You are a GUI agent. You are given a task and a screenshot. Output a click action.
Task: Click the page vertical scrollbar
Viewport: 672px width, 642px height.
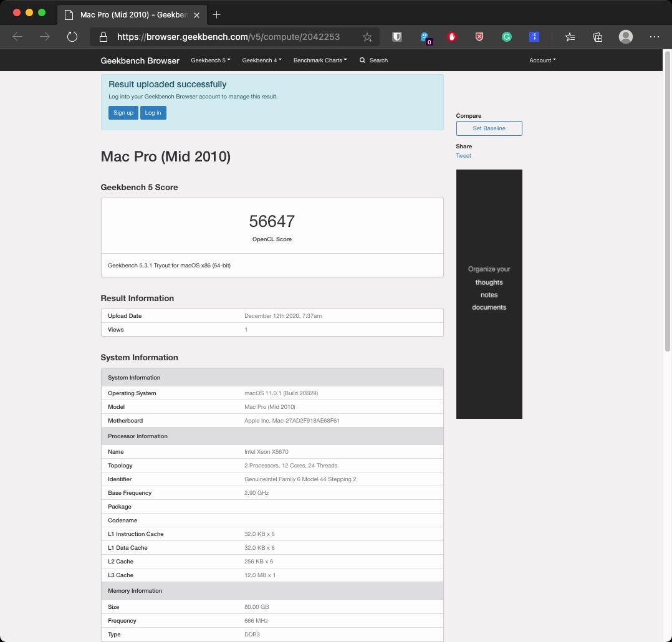point(667,201)
